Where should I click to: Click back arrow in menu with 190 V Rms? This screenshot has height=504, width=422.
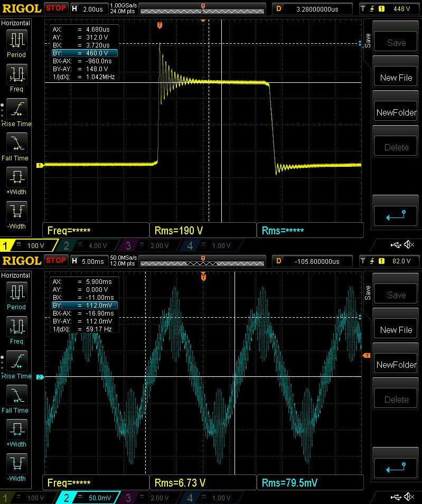[396, 216]
